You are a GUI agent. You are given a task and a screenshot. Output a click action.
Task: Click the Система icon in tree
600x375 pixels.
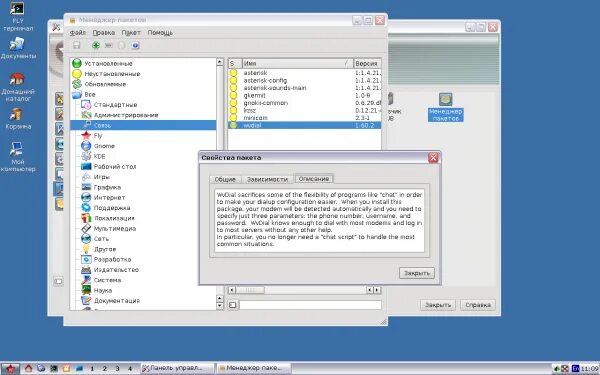tap(86, 280)
